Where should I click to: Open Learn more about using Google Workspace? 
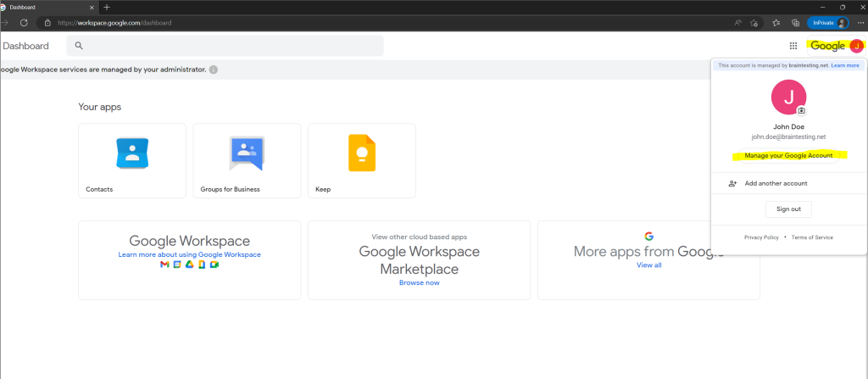[189, 255]
